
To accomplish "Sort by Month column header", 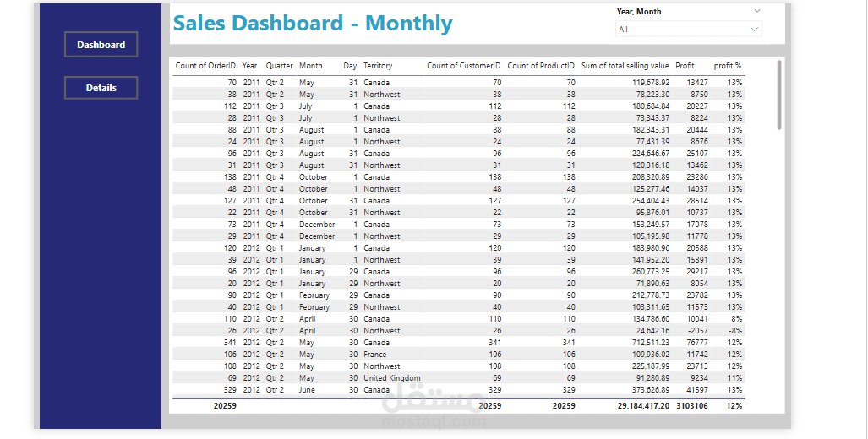I will coord(310,66).
